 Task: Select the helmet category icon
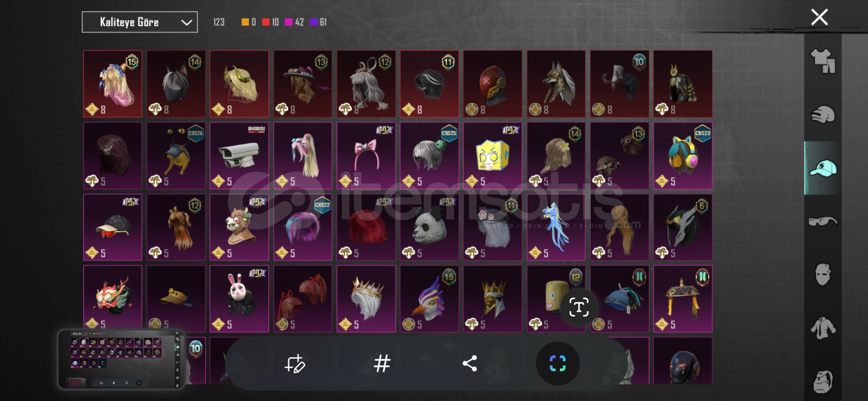(x=823, y=114)
